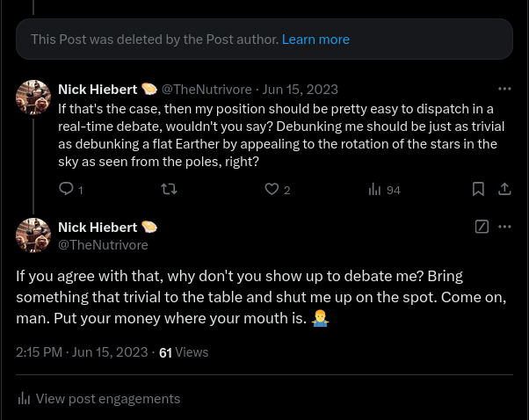Open the Nick Hiebert name link on the first post

(97, 90)
